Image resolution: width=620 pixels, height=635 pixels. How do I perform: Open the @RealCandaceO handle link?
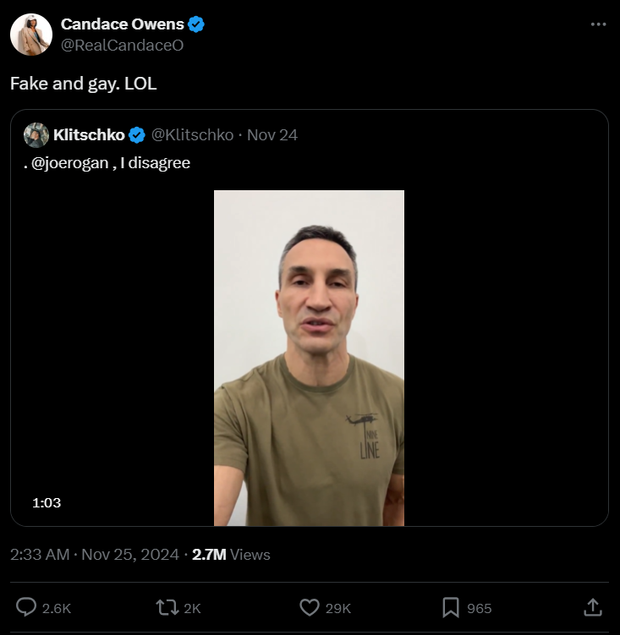tap(122, 45)
